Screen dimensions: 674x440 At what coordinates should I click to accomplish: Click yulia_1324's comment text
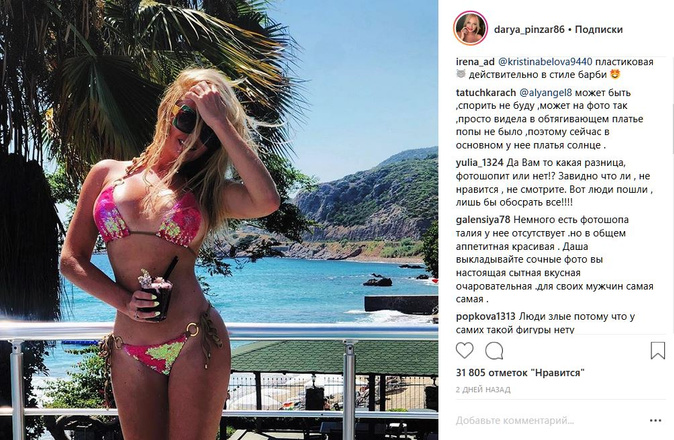pyautogui.click(x=554, y=183)
